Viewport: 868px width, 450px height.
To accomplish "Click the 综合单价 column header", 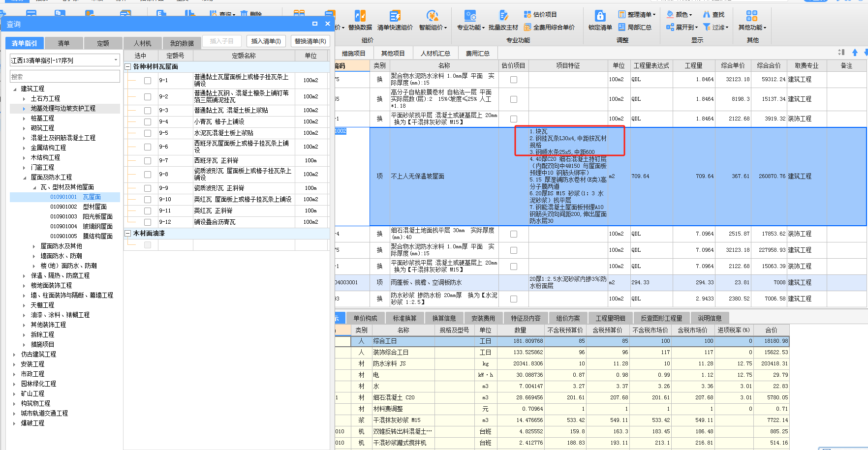I will click(733, 65).
